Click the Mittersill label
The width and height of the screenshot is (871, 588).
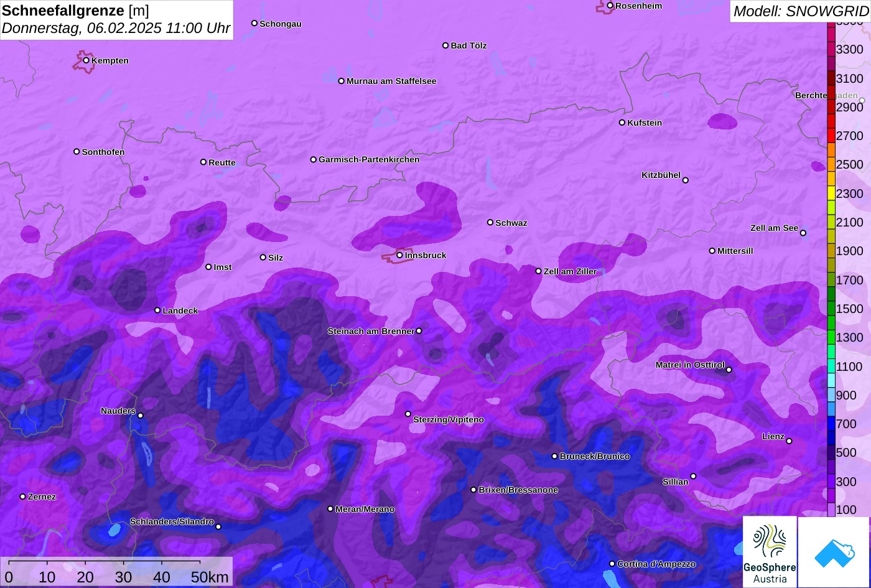click(x=735, y=251)
